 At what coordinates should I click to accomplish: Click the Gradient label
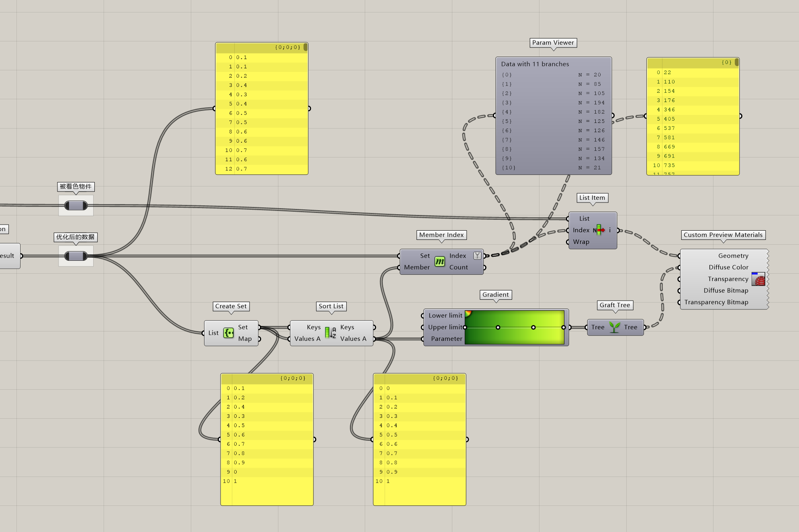(x=496, y=295)
